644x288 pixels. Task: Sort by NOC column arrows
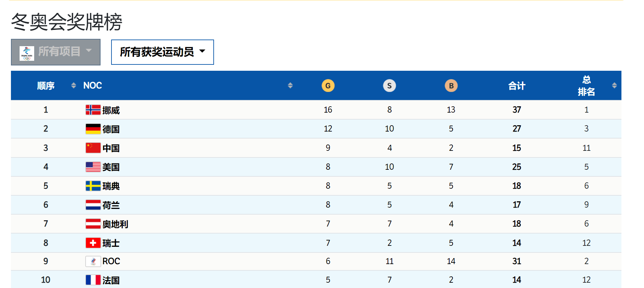coord(290,86)
